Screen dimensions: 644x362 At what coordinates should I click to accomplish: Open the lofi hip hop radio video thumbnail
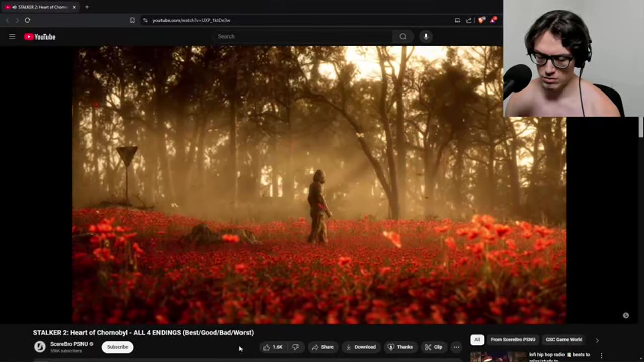498,356
